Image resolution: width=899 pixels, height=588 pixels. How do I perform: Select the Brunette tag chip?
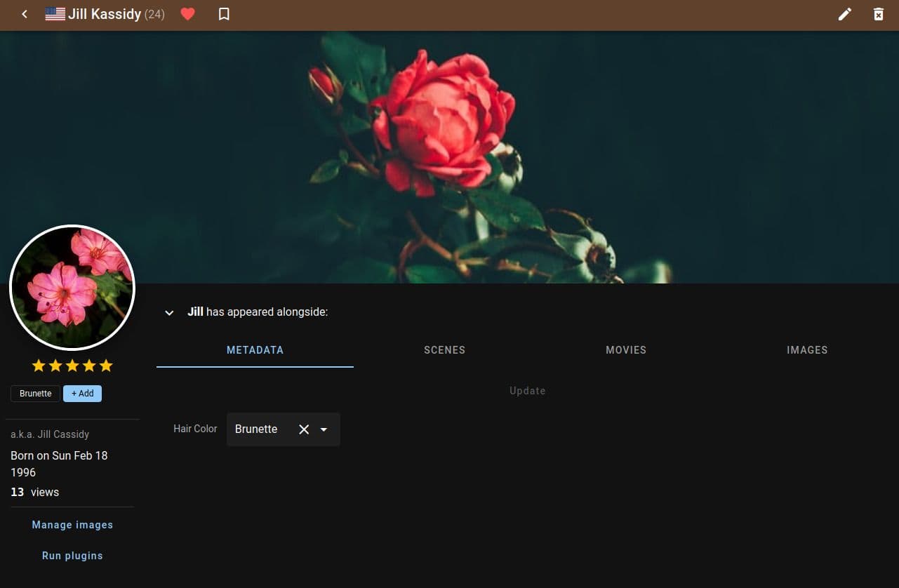click(x=34, y=393)
